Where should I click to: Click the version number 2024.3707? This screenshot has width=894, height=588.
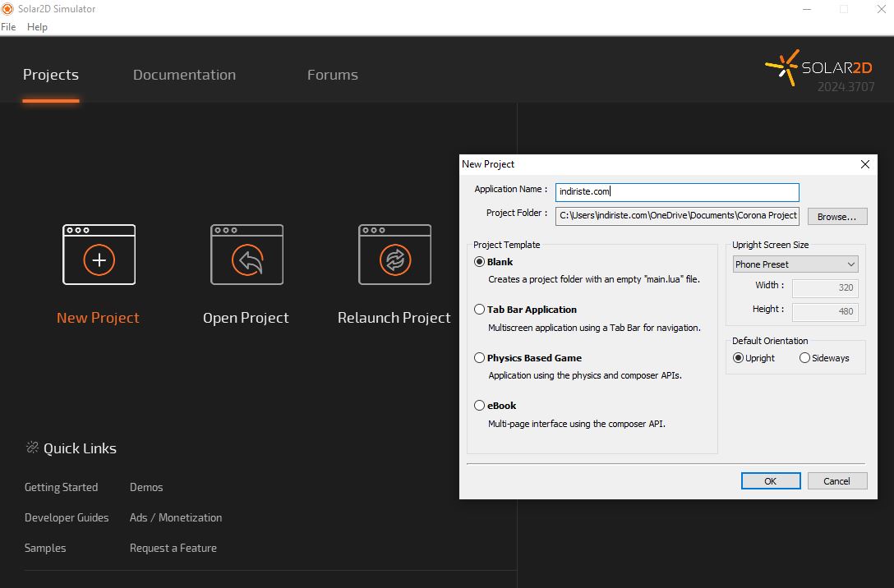pos(846,86)
